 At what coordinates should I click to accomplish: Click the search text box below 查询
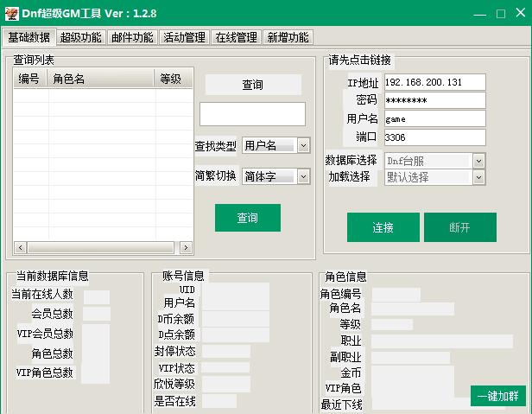coord(252,114)
